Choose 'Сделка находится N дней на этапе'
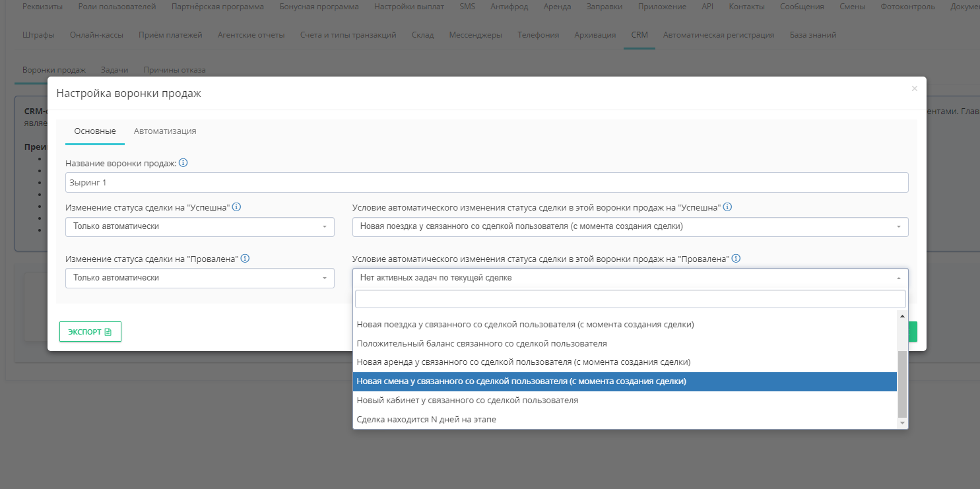 625,419
